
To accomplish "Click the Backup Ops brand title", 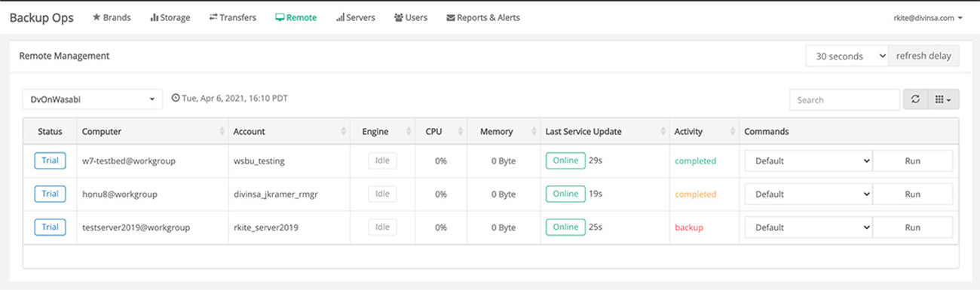I will [x=41, y=17].
